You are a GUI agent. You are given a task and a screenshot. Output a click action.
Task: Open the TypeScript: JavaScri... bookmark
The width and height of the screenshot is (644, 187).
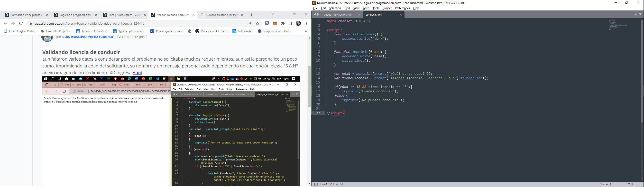point(92,31)
